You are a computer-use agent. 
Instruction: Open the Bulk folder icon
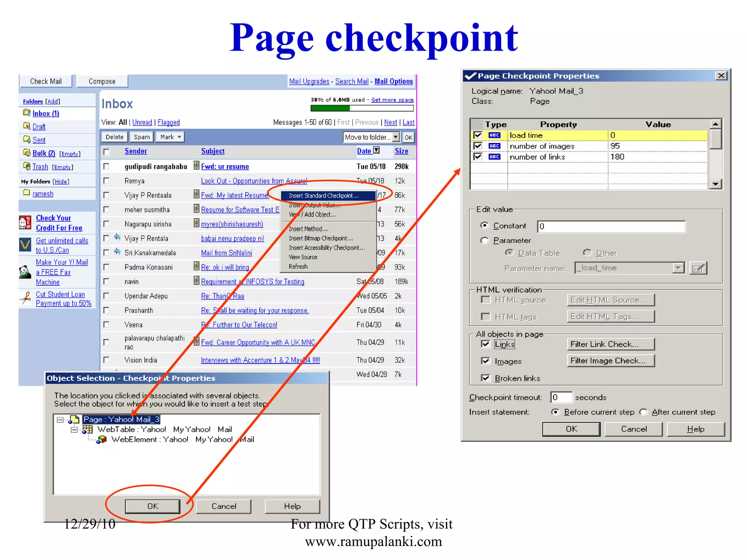coord(27,153)
